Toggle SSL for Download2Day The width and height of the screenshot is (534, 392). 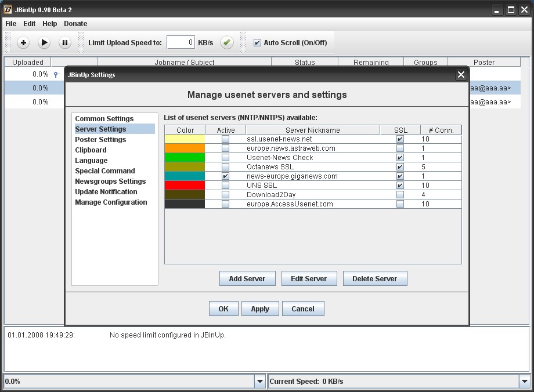(x=400, y=195)
